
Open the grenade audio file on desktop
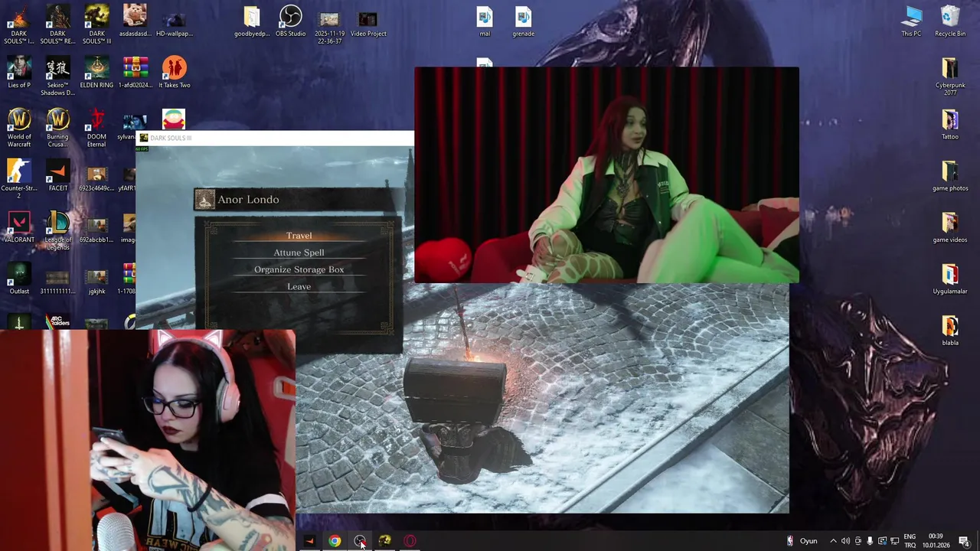(523, 21)
